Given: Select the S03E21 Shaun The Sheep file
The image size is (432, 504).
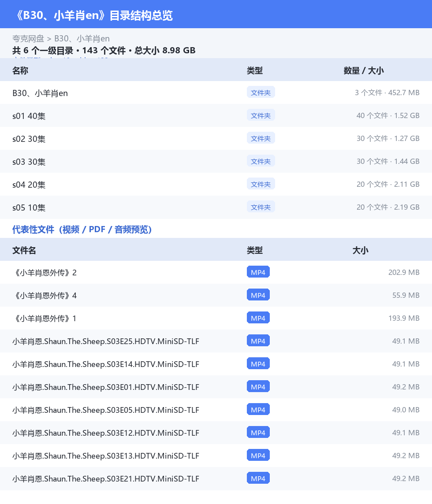Looking at the screenshot, I should [x=216, y=478].
